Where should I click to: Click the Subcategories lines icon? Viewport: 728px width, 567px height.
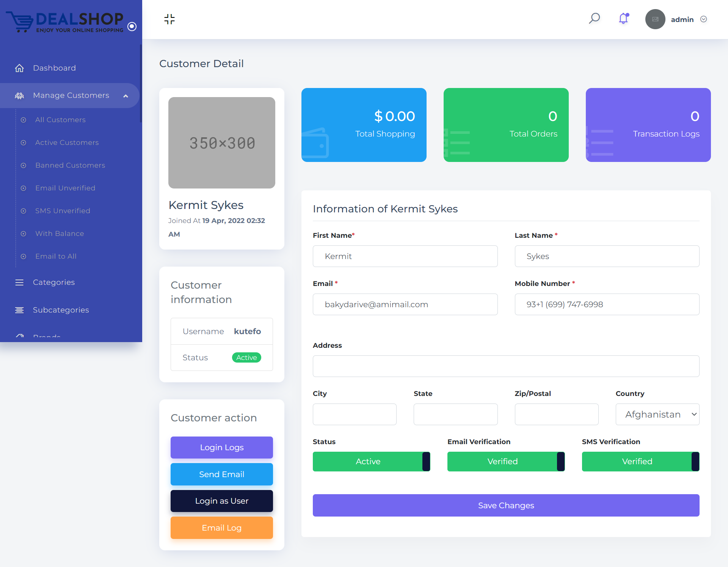click(19, 310)
